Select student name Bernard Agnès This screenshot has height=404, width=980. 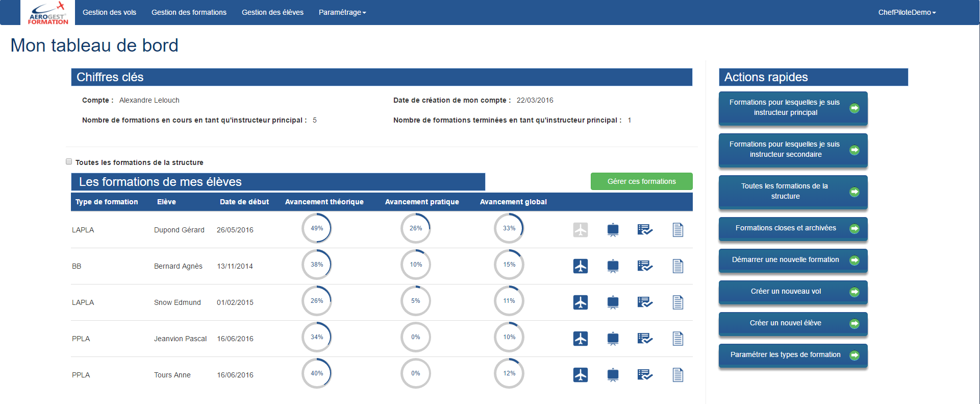click(x=178, y=266)
